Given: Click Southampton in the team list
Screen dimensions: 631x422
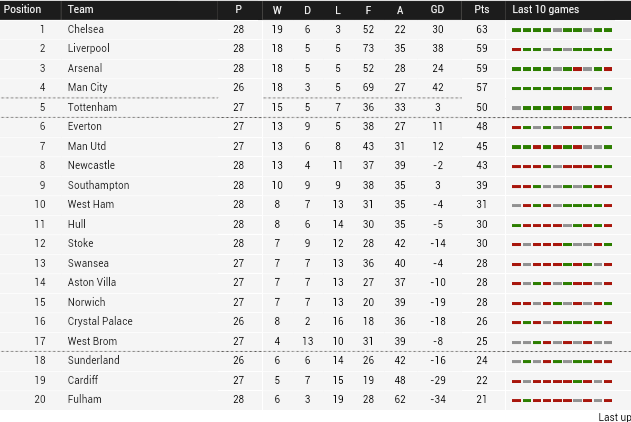Looking at the screenshot, I should (98, 185).
